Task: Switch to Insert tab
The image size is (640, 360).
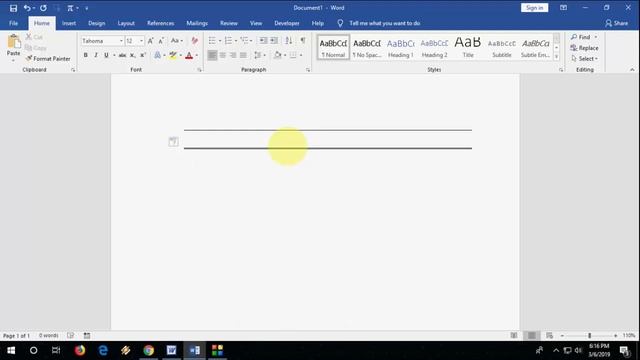Action: pyautogui.click(x=69, y=23)
